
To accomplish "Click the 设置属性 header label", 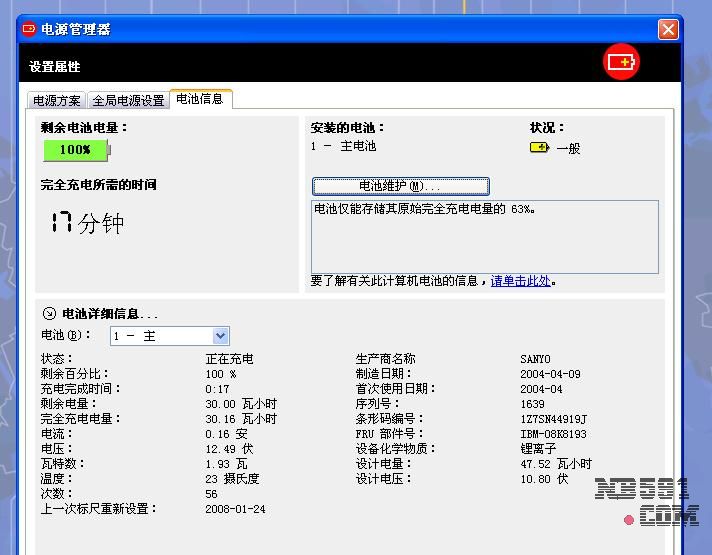I will 55,66.
